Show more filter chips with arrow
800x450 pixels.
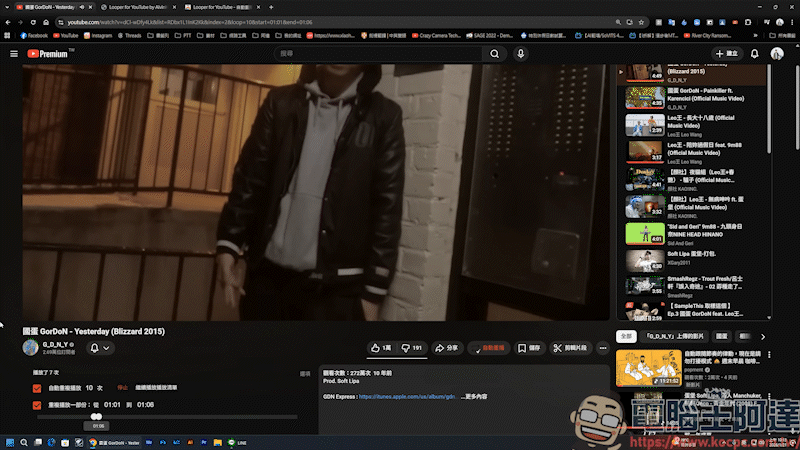tap(763, 337)
